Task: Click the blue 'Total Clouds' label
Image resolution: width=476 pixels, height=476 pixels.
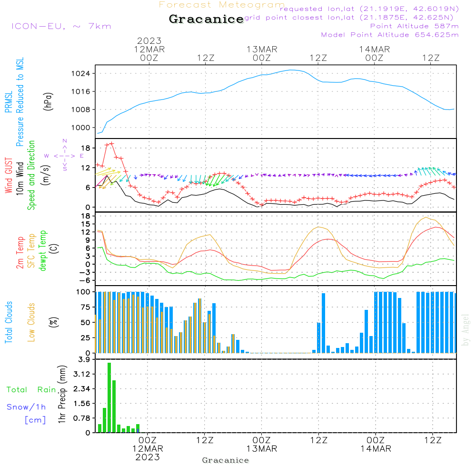Action: (9, 322)
